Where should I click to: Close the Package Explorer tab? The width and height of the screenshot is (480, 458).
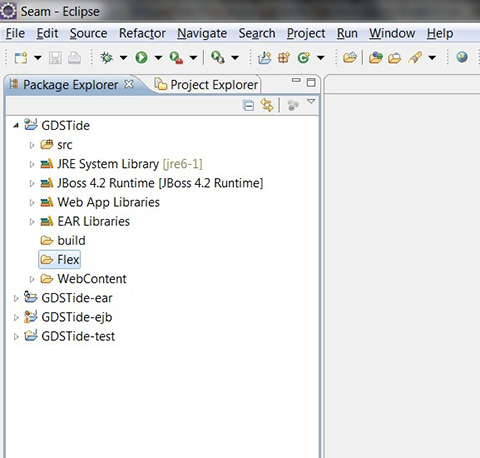pos(129,84)
